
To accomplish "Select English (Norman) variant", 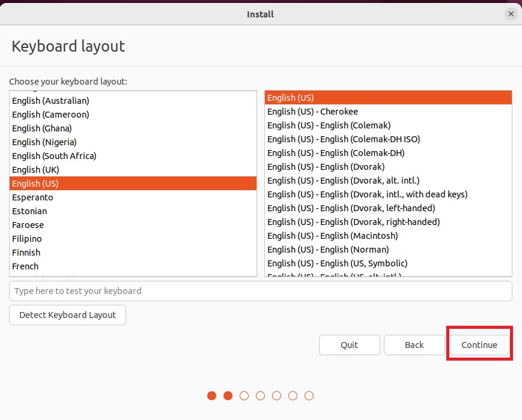I will pos(328,250).
